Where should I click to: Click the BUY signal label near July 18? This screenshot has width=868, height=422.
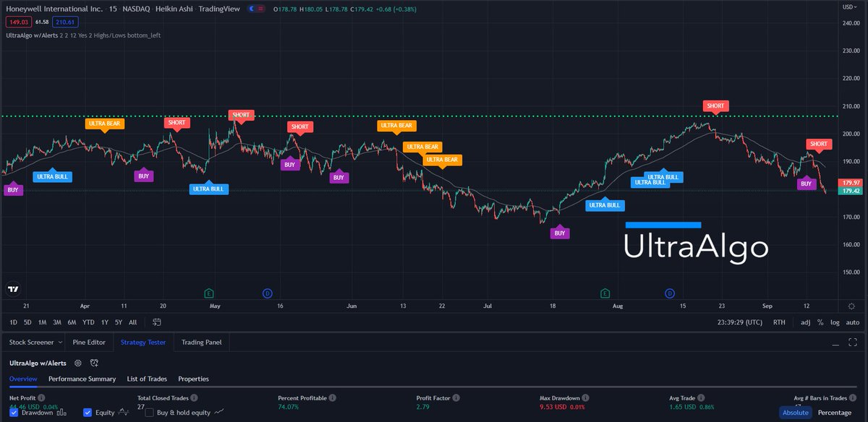pyautogui.click(x=559, y=233)
